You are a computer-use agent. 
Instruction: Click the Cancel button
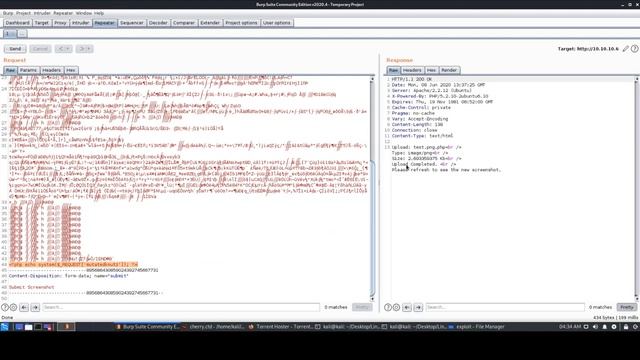(x=40, y=49)
